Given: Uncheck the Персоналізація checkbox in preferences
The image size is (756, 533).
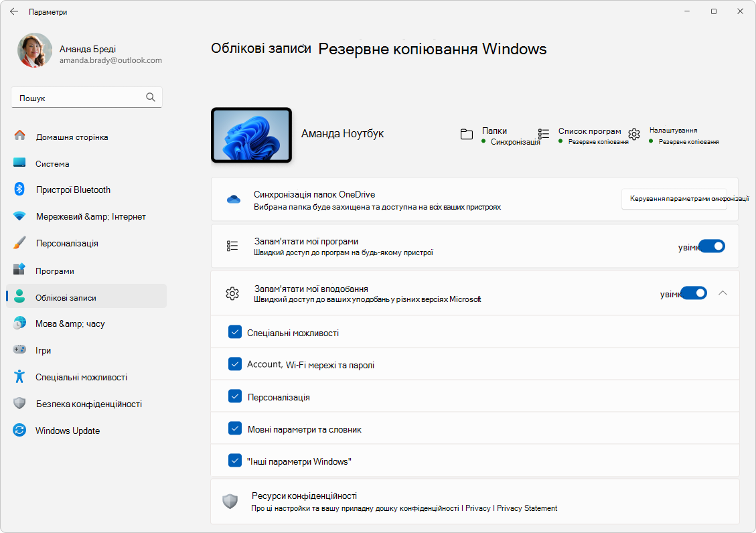Looking at the screenshot, I should [x=235, y=396].
